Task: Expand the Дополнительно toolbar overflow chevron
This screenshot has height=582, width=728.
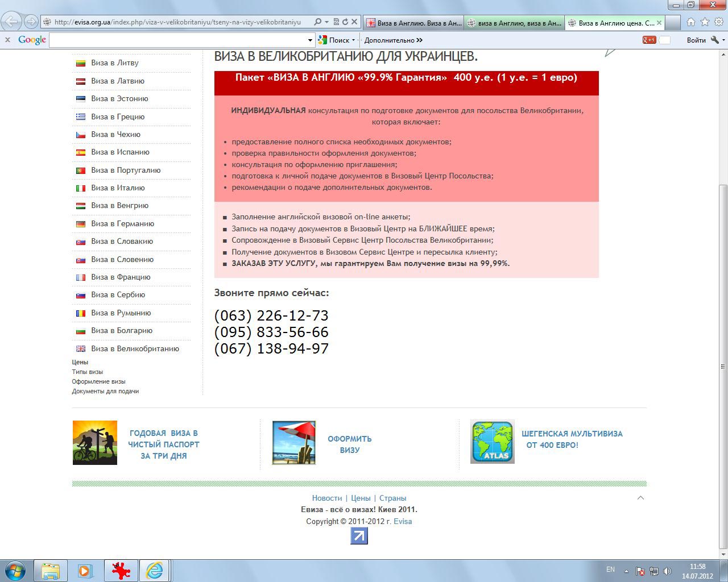Action: point(419,40)
